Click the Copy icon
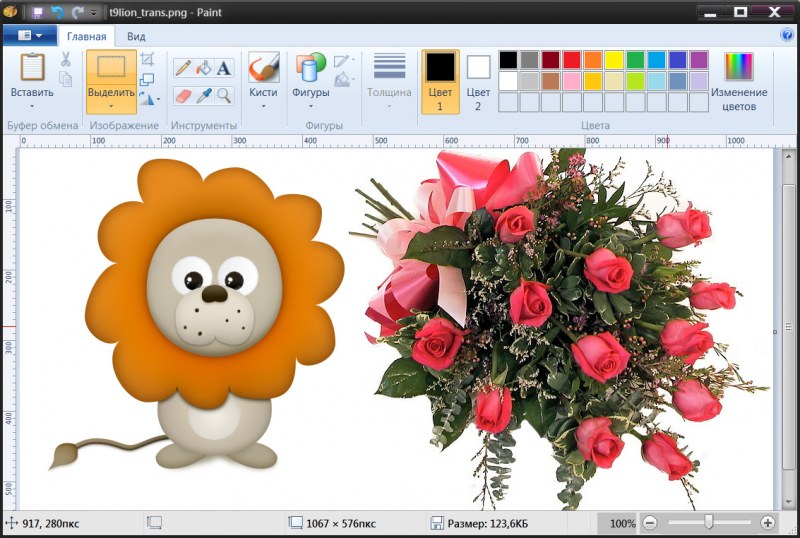The image size is (800, 538). pyautogui.click(x=66, y=79)
